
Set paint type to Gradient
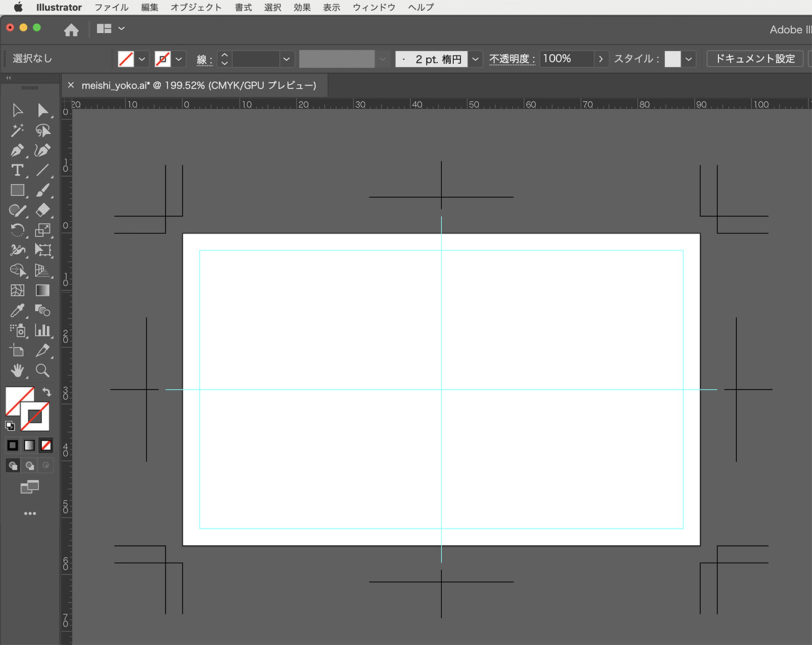coord(29,445)
